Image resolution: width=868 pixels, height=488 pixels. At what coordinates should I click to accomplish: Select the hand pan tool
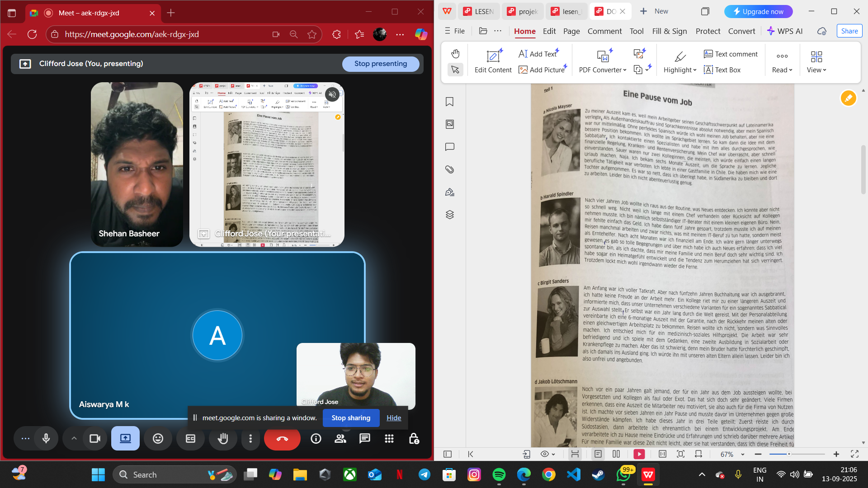[x=455, y=54]
